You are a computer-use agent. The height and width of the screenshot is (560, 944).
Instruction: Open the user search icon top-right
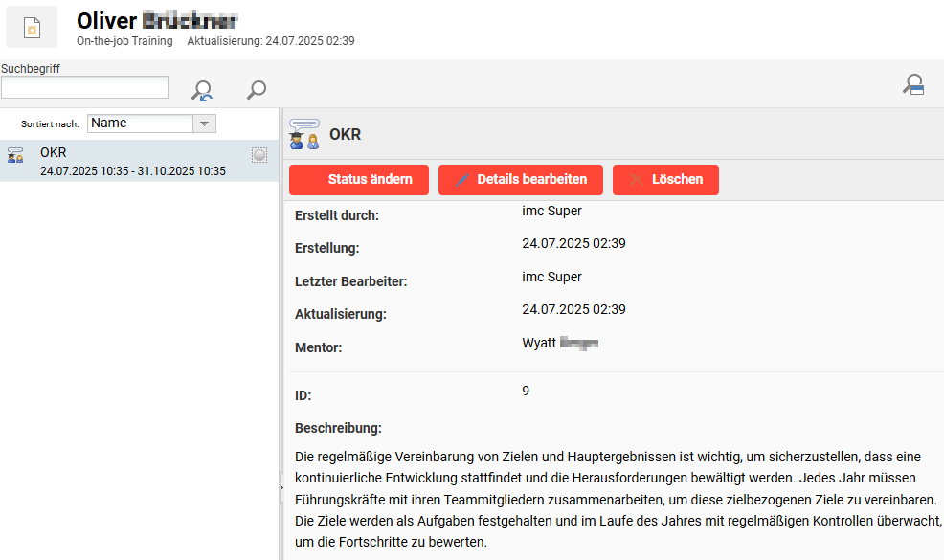click(x=913, y=84)
